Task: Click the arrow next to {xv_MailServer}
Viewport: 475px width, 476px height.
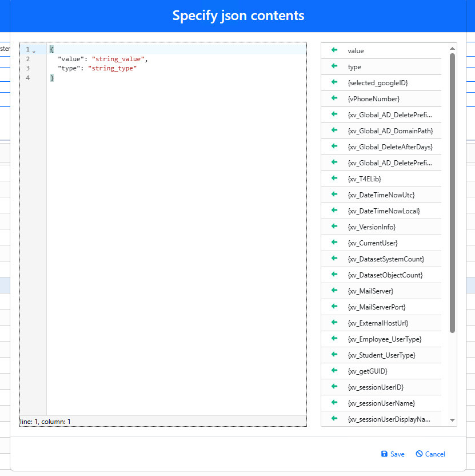Action: pyautogui.click(x=334, y=291)
